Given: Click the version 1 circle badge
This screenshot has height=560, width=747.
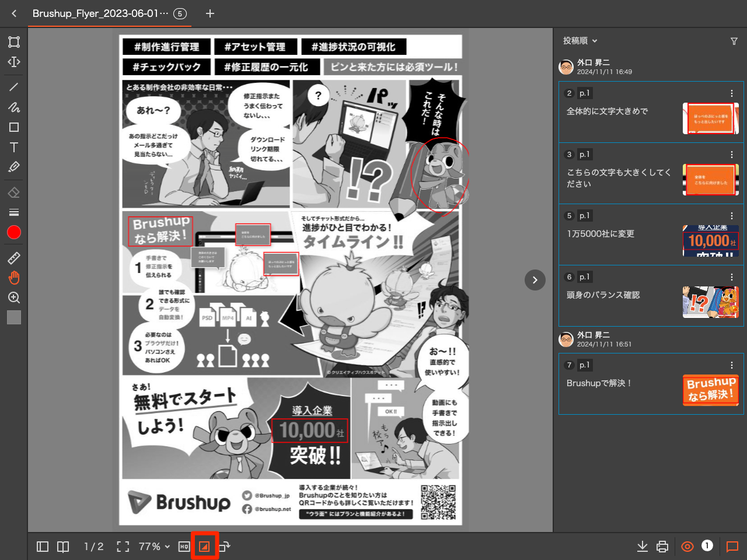Looking at the screenshot, I should [x=707, y=545].
